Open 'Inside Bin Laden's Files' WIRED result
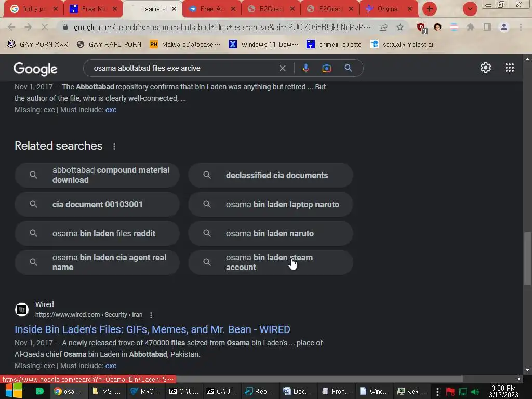 pyautogui.click(x=152, y=329)
